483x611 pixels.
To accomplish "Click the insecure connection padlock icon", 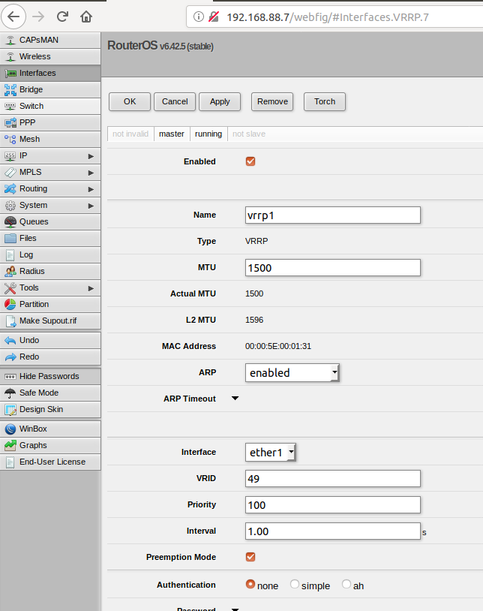I will [213, 17].
